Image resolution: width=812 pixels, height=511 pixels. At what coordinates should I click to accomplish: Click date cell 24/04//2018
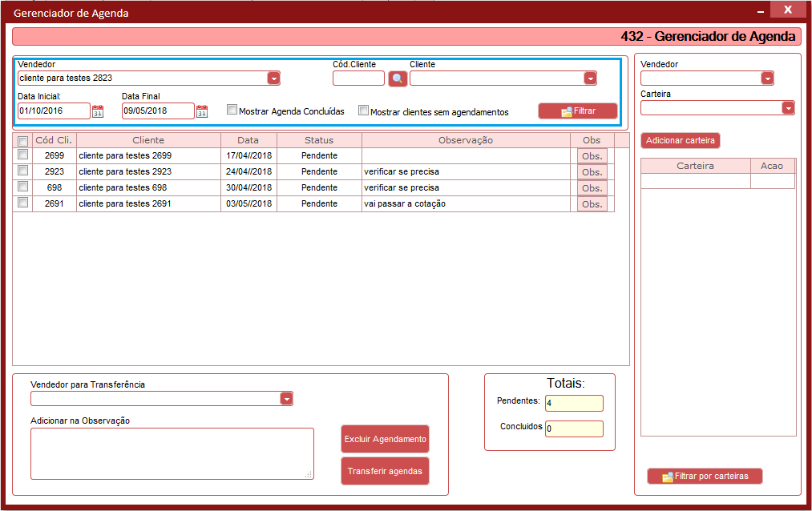[x=248, y=171]
